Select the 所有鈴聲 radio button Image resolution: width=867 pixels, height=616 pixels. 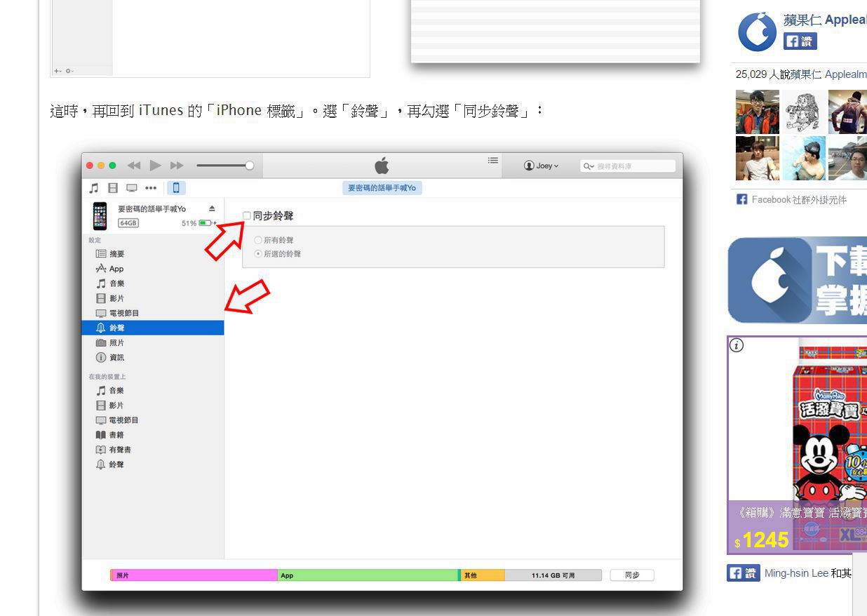click(x=258, y=240)
